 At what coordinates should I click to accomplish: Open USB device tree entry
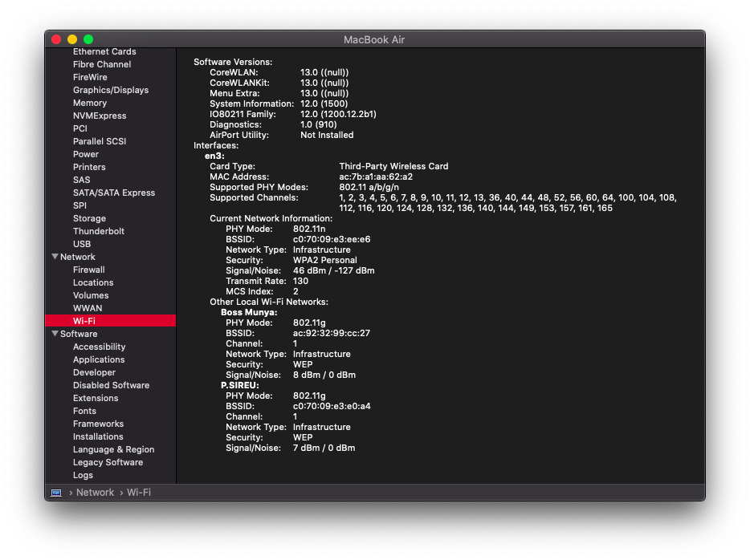pos(82,244)
